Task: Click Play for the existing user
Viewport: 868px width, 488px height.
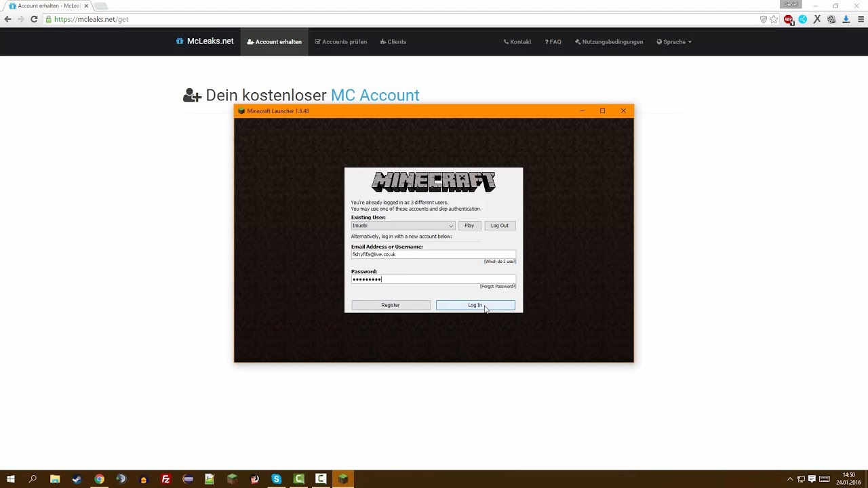Action: coord(469,226)
